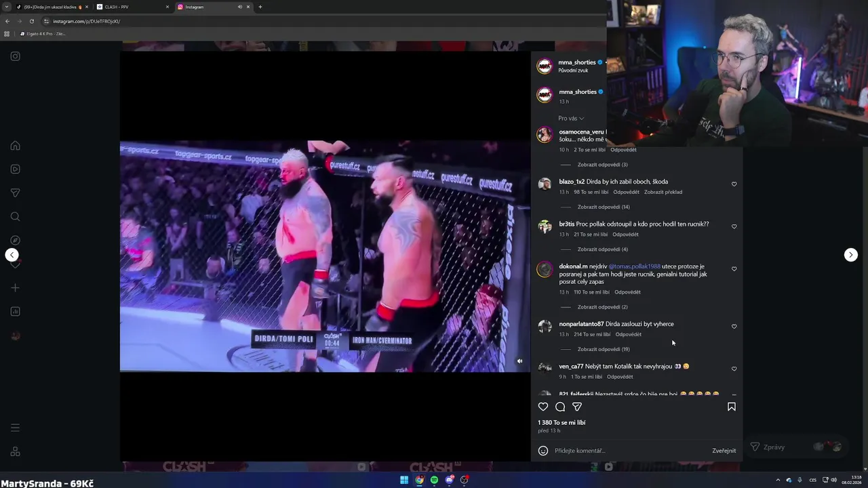868x488 pixels.
Task: Show replies (4) under br3tis comment
Action: tap(602, 249)
